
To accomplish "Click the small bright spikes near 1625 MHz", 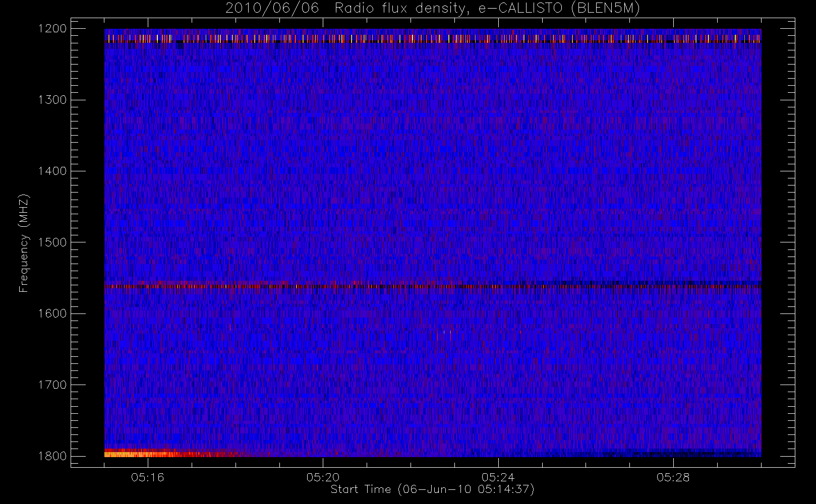I will (447, 333).
